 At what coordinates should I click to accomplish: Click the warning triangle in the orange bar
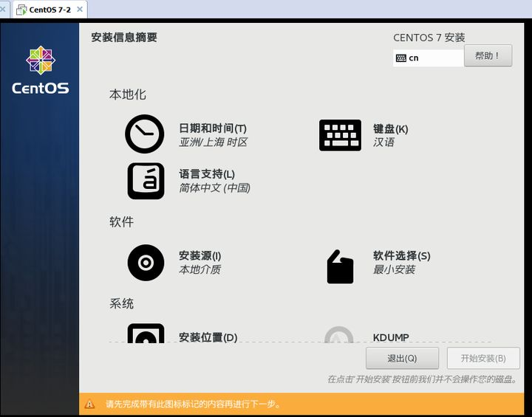coord(89,404)
